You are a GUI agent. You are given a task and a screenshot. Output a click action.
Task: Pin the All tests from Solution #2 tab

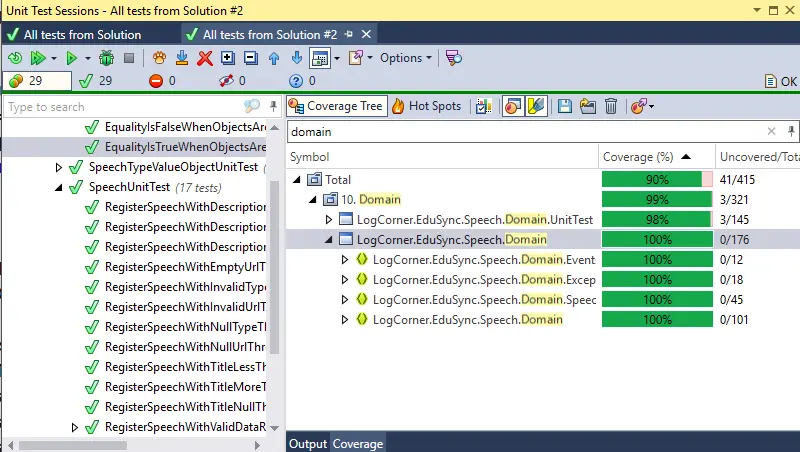click(349, 34)
